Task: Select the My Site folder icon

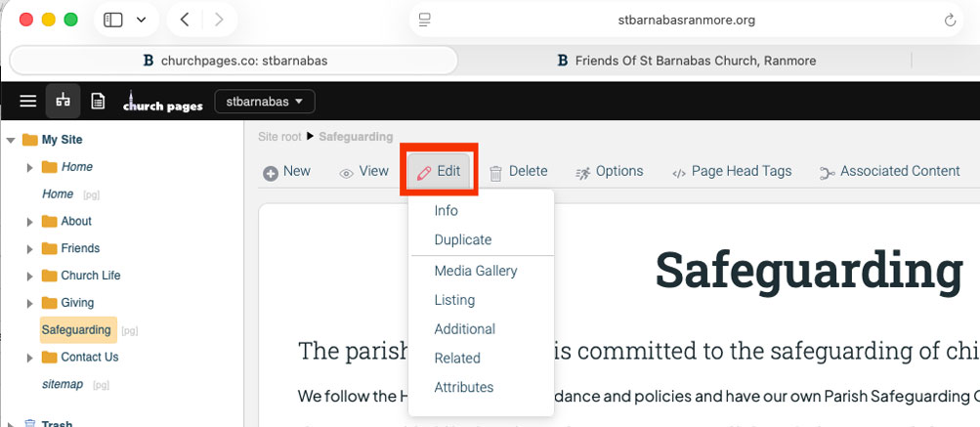Action: click(x=30, y=140)
